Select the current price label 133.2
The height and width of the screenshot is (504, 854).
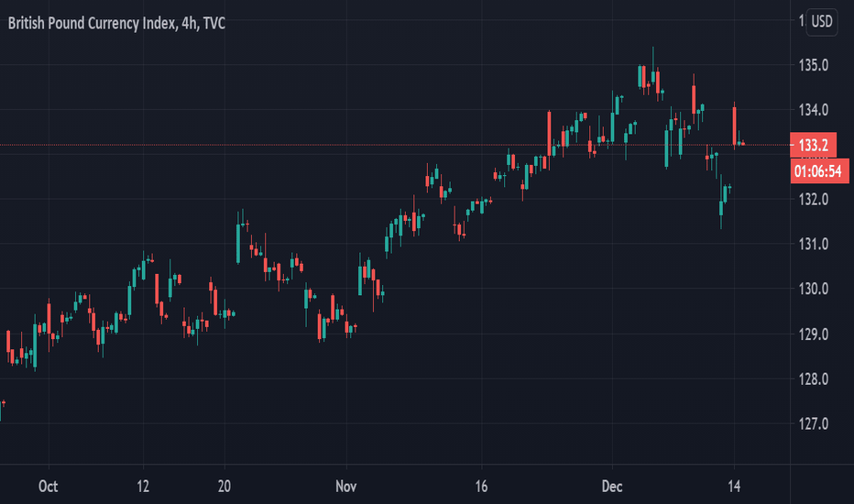813,146
